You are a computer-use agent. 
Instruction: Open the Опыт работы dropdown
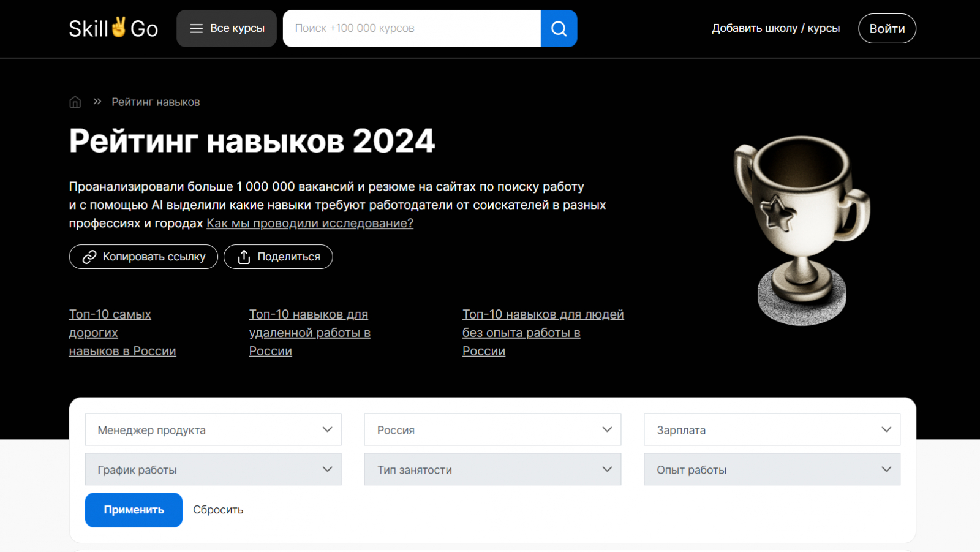pyautogui.click(x=772, y=470)
